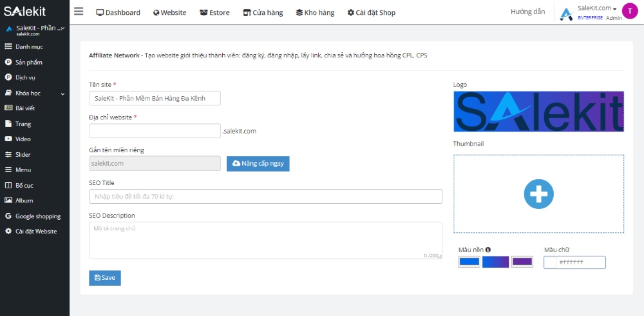Open Sản phẩm in sidebar
Image resolution: width=644 pixels, height=316 pixels.
29,63
